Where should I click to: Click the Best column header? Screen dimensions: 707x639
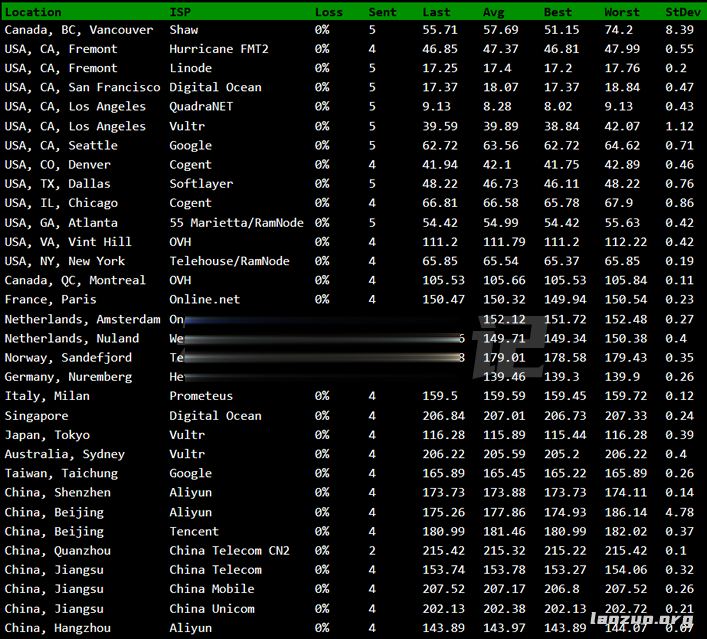(558, 12)
